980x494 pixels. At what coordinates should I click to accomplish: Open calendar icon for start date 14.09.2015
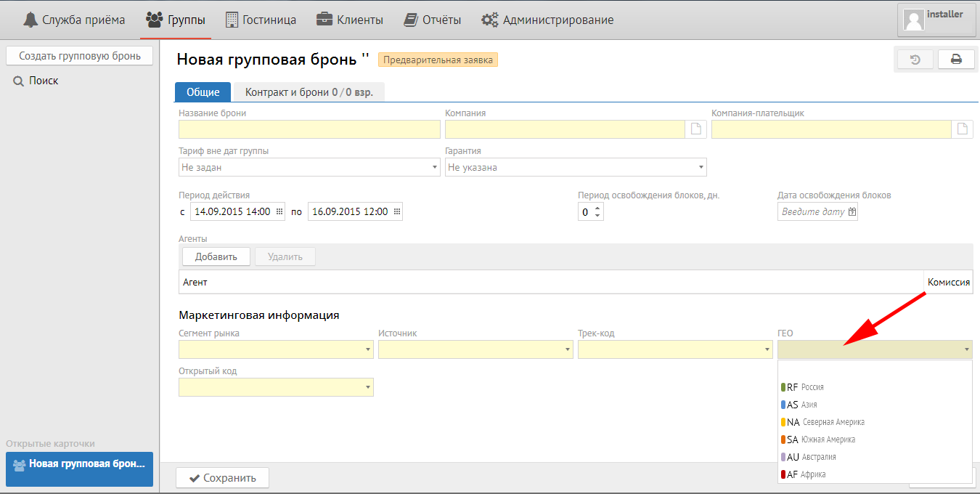(279, 211)
